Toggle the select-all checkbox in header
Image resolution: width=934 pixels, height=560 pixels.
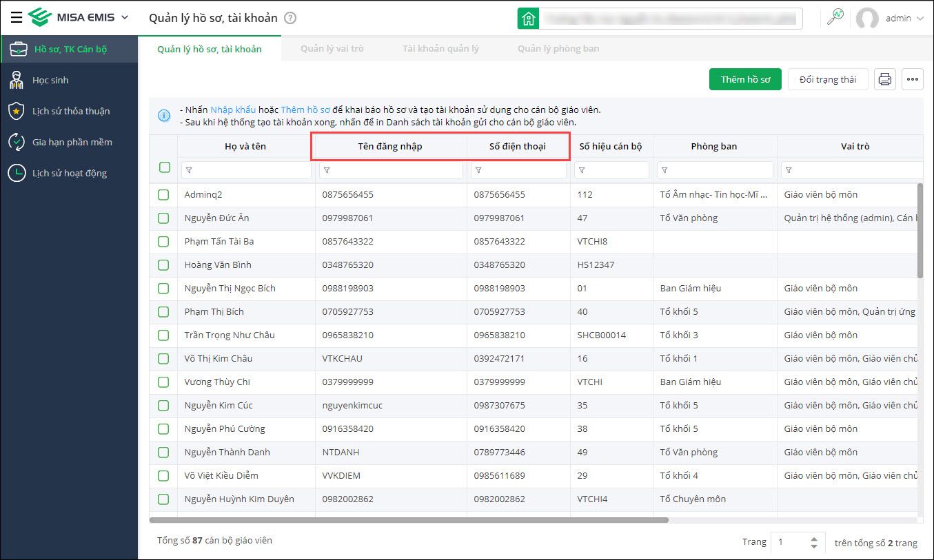[x=164, y=167]
